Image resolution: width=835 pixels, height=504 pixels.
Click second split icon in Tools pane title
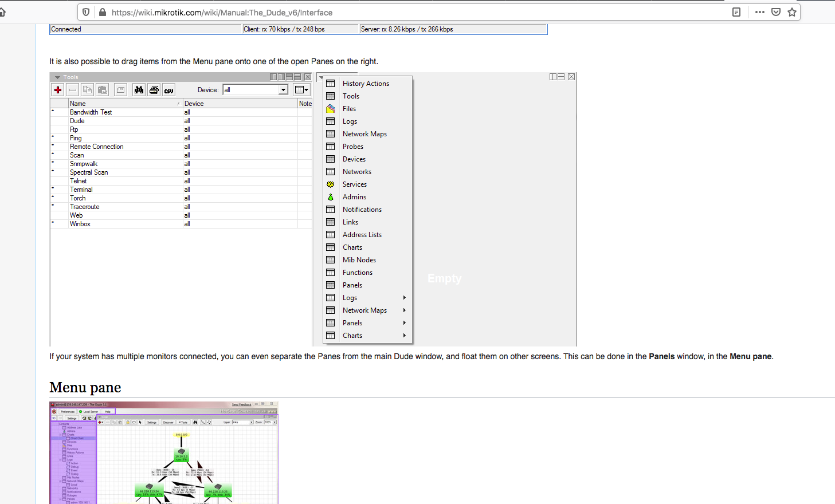(x=281, y=77)
